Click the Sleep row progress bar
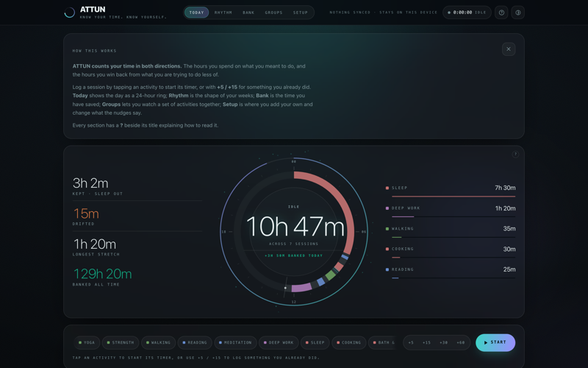588x368 pixels. click(453, 197)
